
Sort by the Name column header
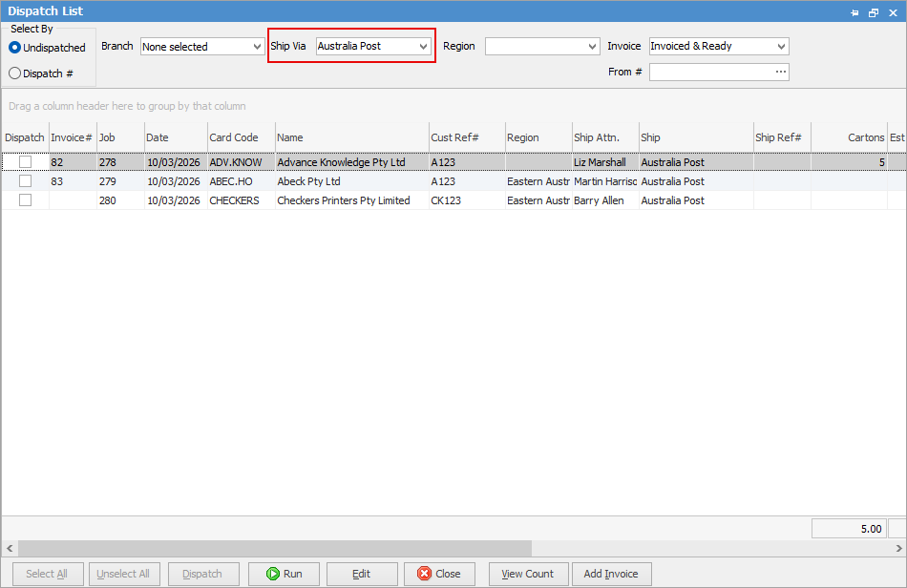[x=352, y=137]
